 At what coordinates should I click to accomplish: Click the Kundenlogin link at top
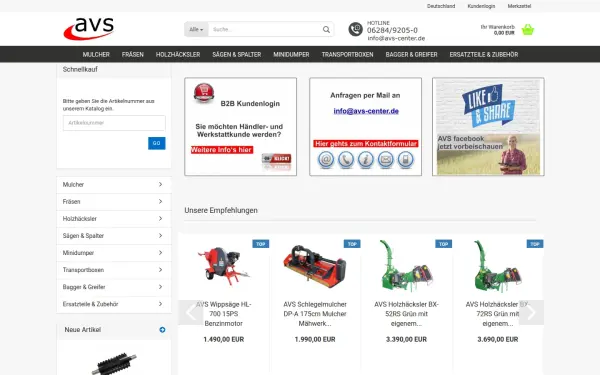[481, 6]
